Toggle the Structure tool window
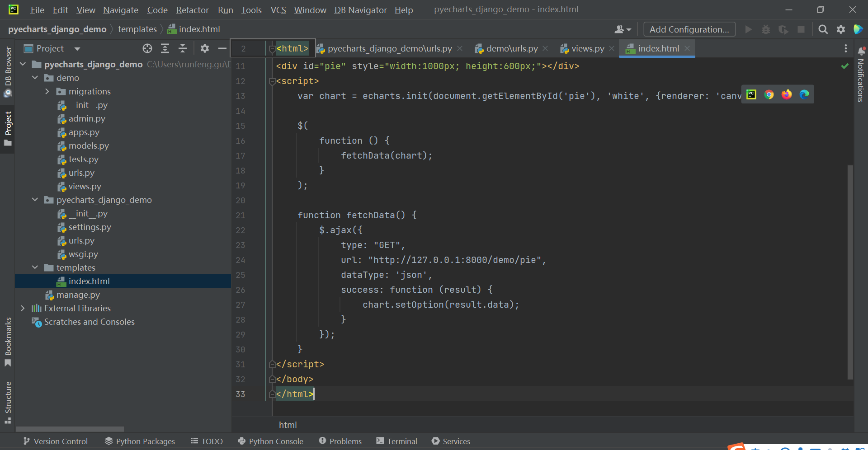The width and height of the screenshot is (868, 450). click(x=8, y=403)
